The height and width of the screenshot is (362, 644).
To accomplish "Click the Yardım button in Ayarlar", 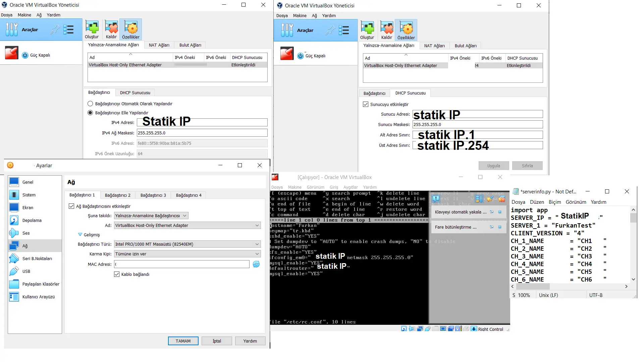I will tap(250, 341).
